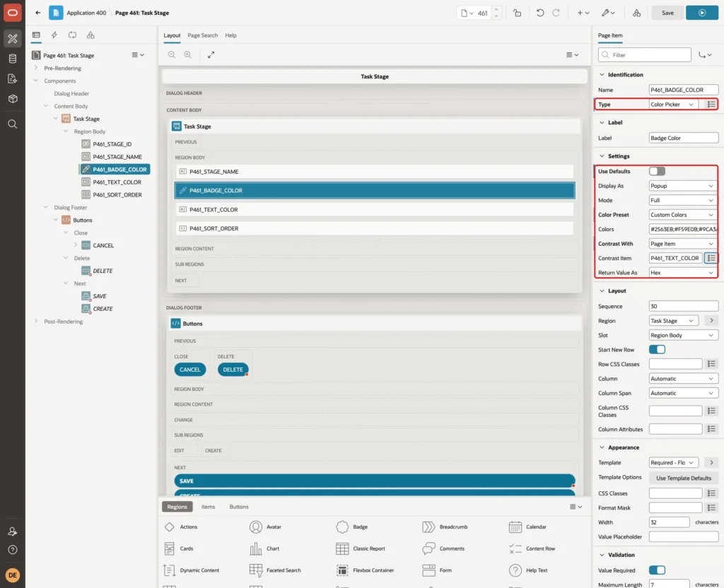The width and height of the screenshot is (724, 588).
Task: Open help question mark icon
Action: pyautogui.click(x=13, y=550)
